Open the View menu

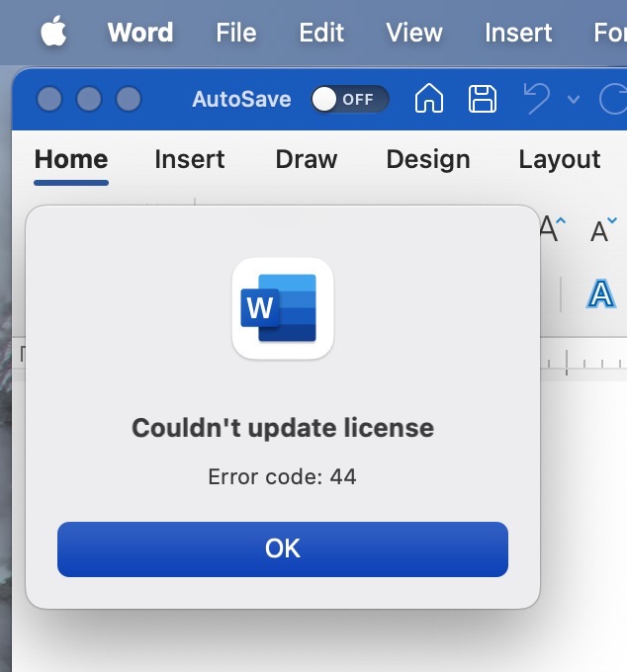[x=413, y=33]
